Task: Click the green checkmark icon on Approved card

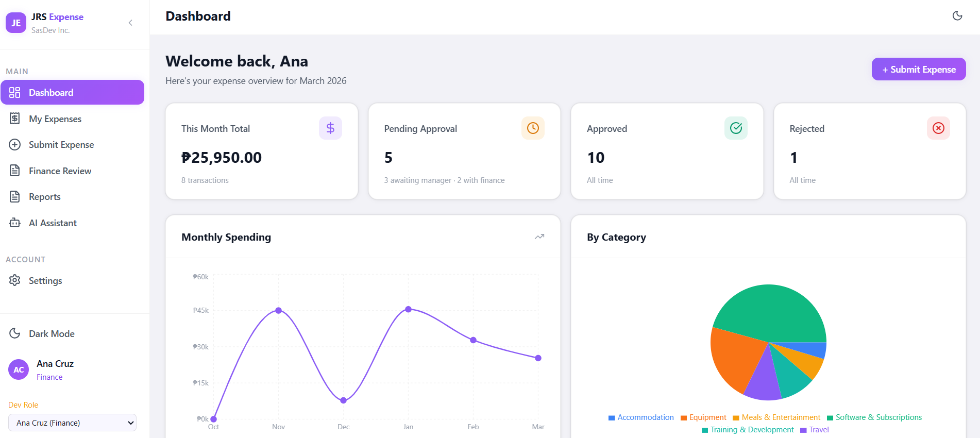Action: (736, 128)
